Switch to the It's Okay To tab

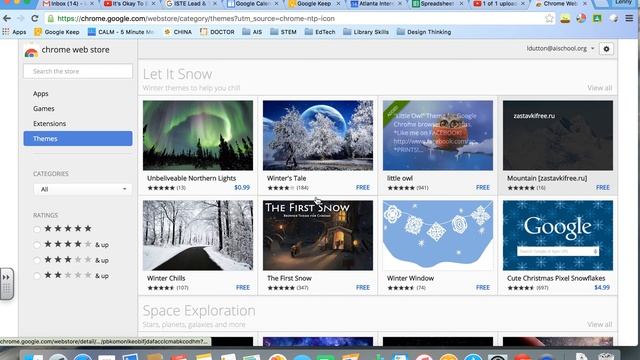[x=130, y=4]
